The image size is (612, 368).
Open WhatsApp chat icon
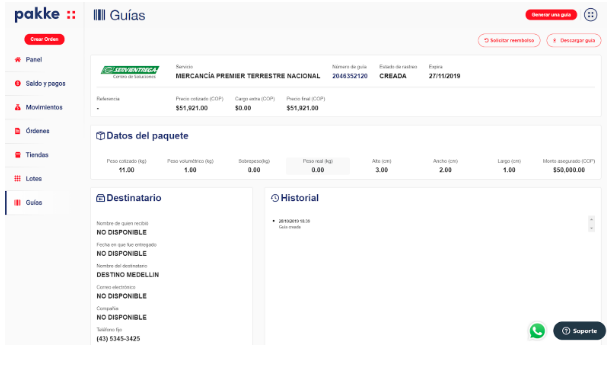point(537,331)
